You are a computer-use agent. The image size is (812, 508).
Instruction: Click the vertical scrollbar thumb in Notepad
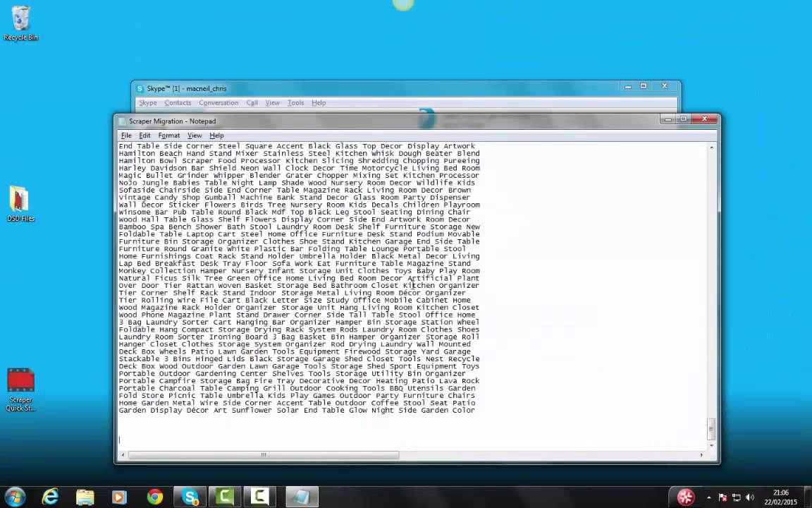[711, 429]
